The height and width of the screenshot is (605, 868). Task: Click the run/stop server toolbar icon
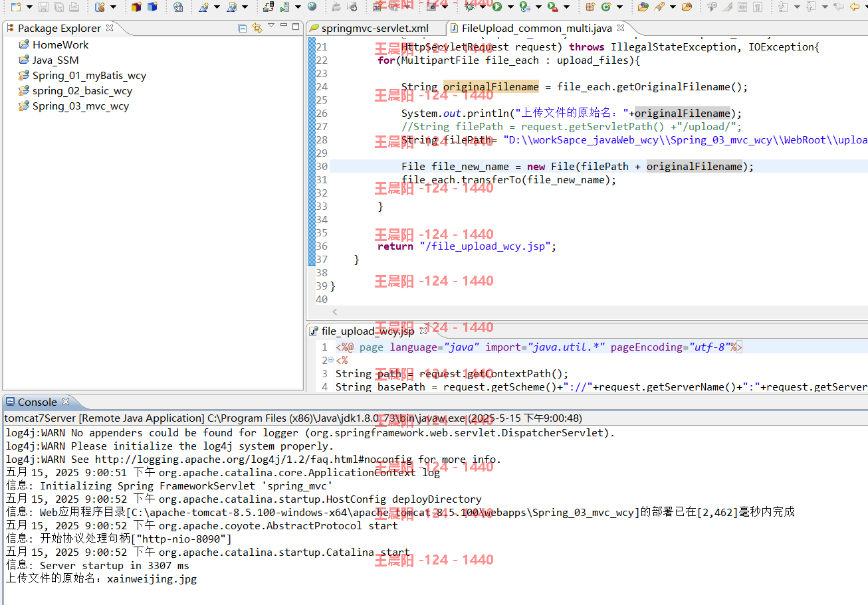pos(284,7)
